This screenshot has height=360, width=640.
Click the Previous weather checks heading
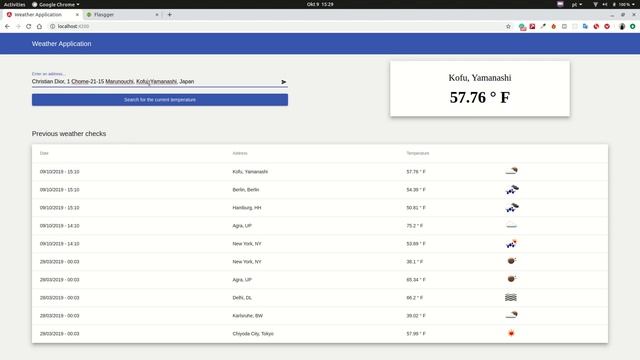pyautogui.click(x=69, y=134)
